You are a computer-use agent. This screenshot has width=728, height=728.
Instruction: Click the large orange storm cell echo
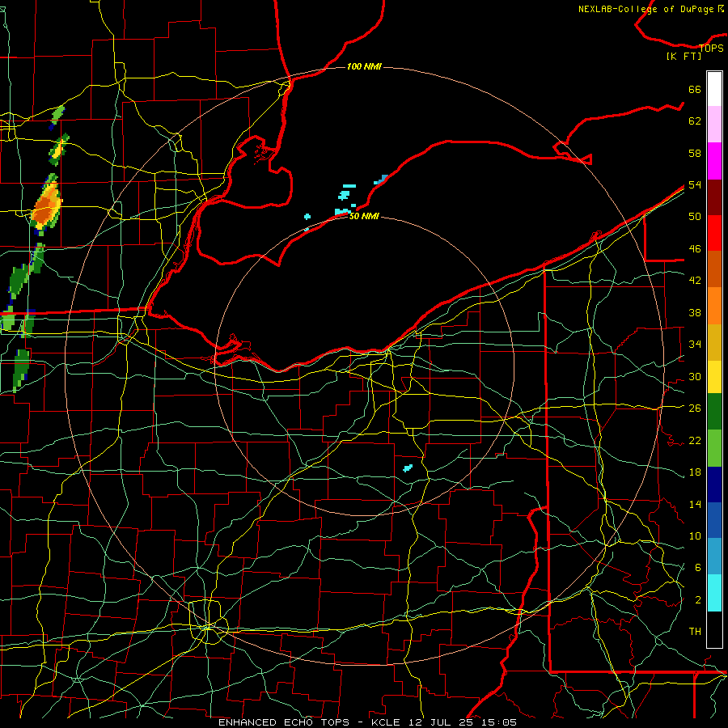45,206
